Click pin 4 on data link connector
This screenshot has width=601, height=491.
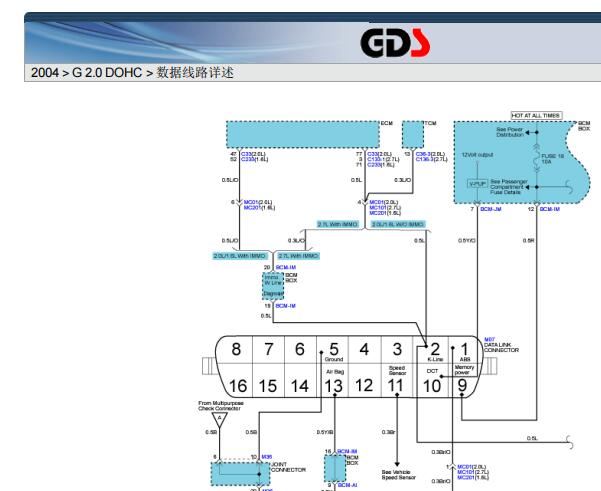[364, 349]
